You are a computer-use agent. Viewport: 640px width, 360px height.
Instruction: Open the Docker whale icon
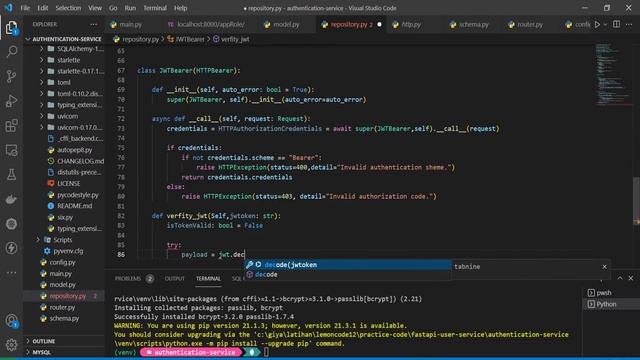pyautogui.click(x=11, y=199)
